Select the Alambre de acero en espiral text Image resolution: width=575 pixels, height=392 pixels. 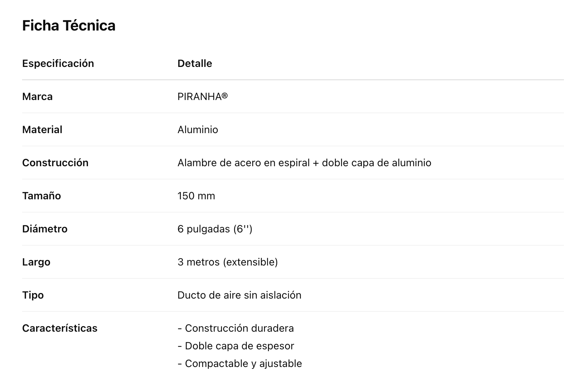pyautogui.click(x=243, y=163)
